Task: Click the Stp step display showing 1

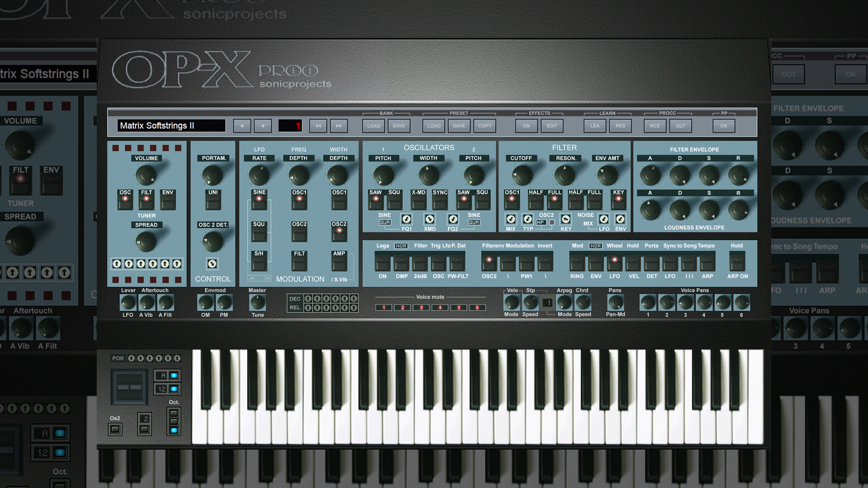Action: pos(547,303)
